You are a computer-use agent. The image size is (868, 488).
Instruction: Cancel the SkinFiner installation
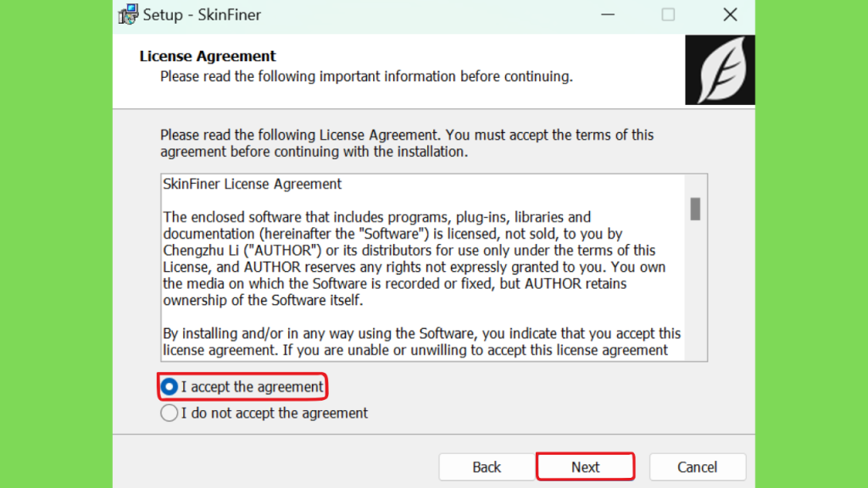pos(697,467)
